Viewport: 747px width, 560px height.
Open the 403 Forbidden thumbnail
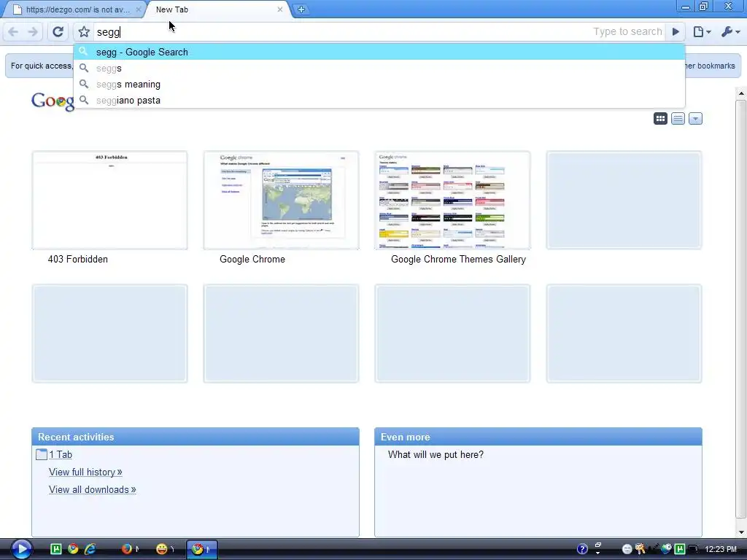tap(109, 201)
